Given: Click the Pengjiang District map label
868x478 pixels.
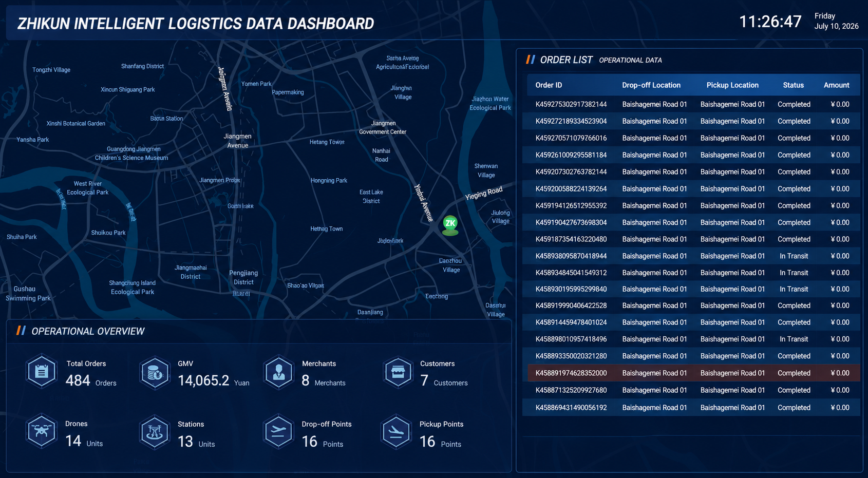Looking at the screenshot, I should (243, 277).
